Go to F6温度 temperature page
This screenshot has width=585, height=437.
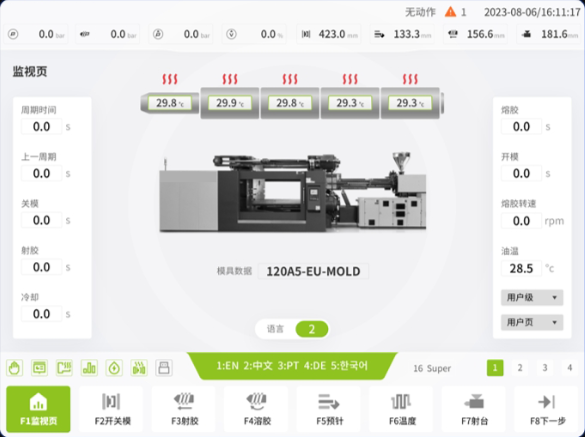[401, 409]
